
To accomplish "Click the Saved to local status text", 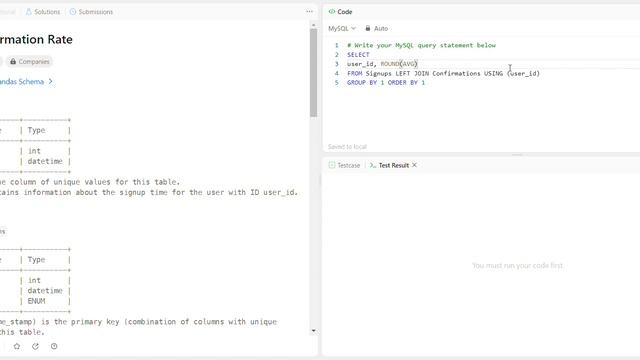I will click(347, 147).
